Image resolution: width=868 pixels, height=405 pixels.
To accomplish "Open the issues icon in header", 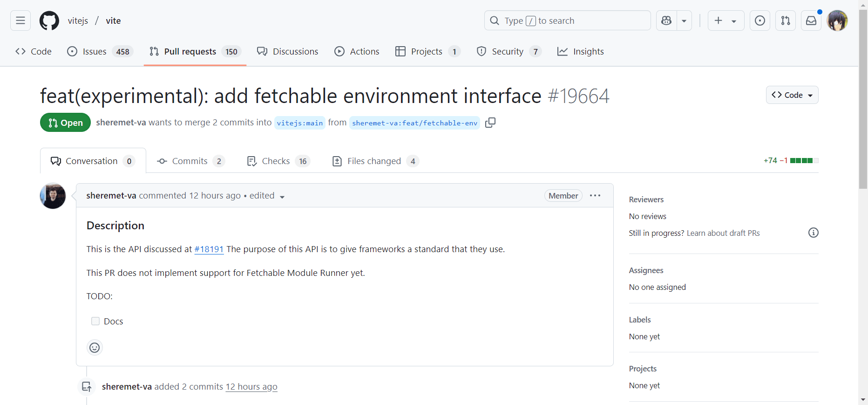I will (759, 21).
